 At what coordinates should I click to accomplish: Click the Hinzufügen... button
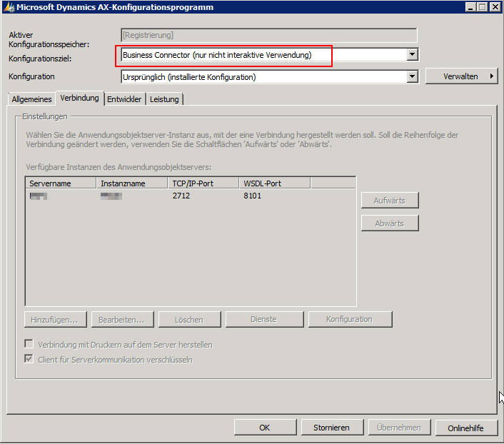pyautogui.click(x=55, y=319)
